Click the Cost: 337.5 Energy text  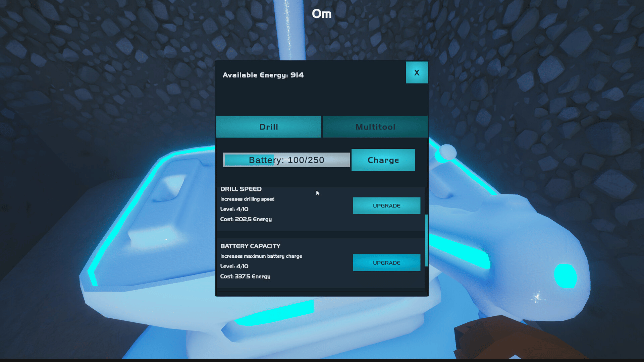pos(245,277)
